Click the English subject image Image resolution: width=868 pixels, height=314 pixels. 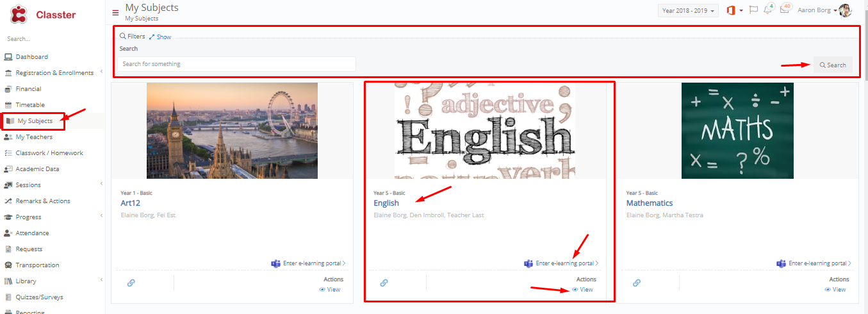pos(484,131)
